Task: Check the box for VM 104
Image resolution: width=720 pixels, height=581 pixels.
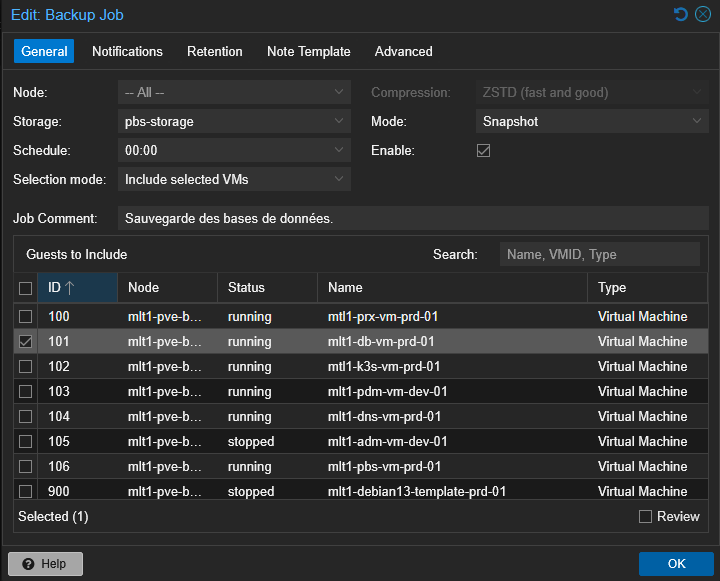Action: point(26,417)
